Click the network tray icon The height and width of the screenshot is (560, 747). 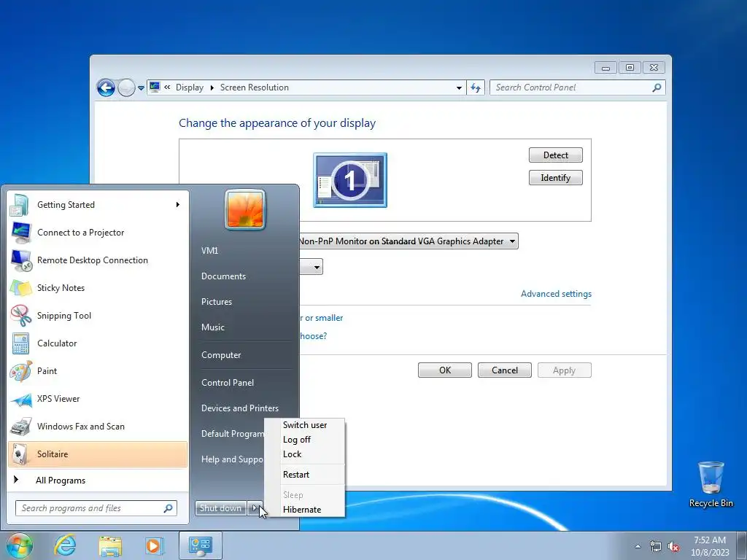[x=656, y=546]
